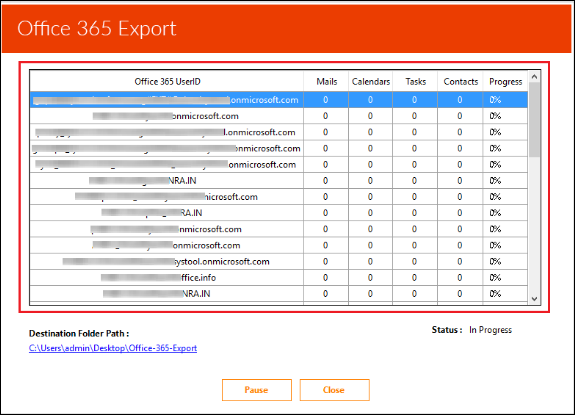Click Calendars cell of the ffice.info row
Image resolution: width=575 pixels, height=415 pixels.
tap(370, 278)
